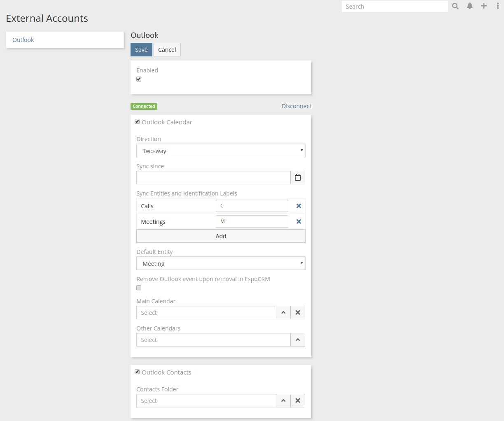
Task: Open the Direction dropdown
Action: coord(221,151)
